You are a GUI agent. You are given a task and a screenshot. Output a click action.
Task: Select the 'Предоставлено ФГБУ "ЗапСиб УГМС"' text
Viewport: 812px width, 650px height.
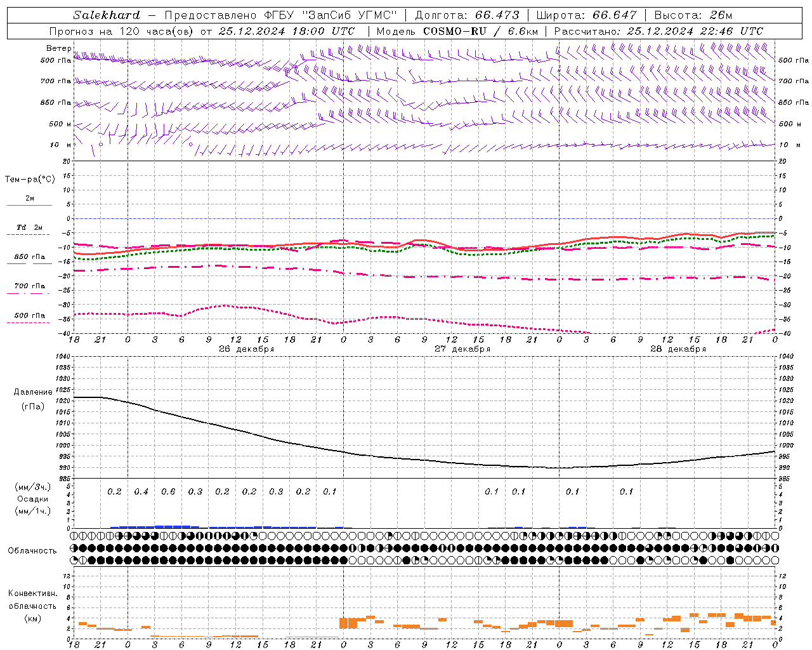click(x=280, y=15)
